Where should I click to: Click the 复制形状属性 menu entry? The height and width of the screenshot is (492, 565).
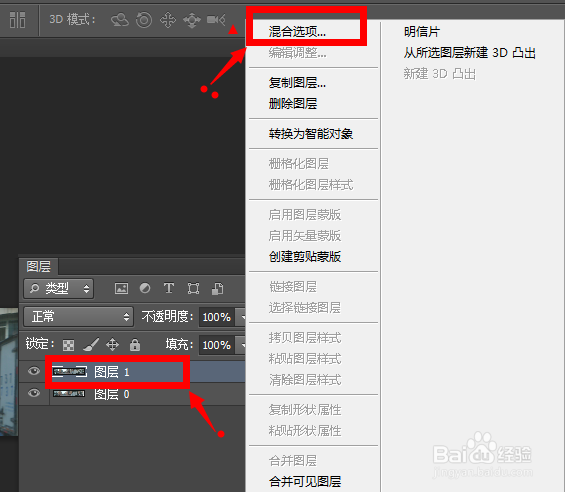(x=305, y=409)
